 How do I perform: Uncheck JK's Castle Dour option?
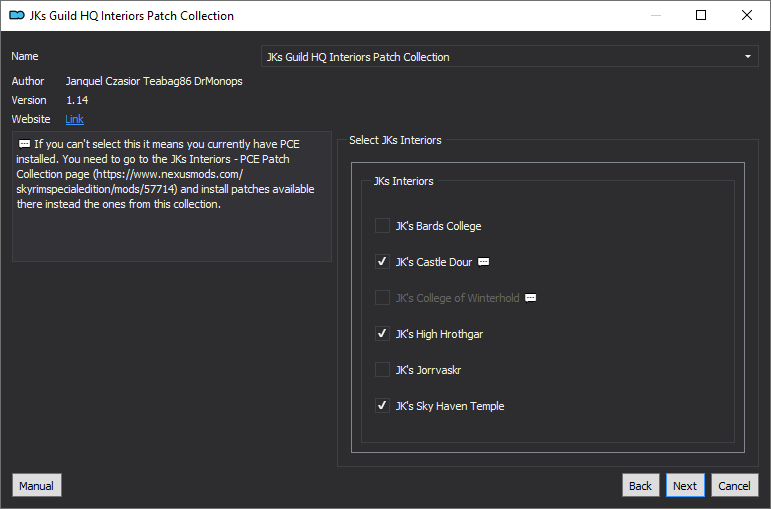(x=382, y=262)
